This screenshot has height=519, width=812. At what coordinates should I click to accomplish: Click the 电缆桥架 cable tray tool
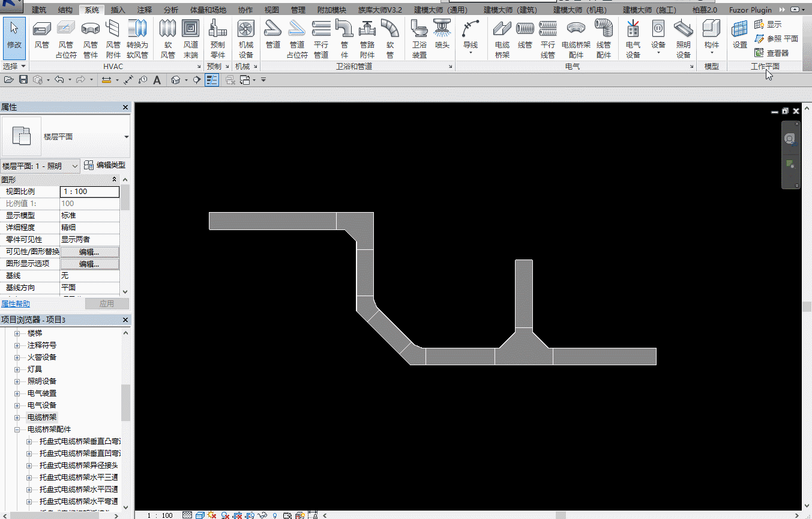[x=502, y=38]
